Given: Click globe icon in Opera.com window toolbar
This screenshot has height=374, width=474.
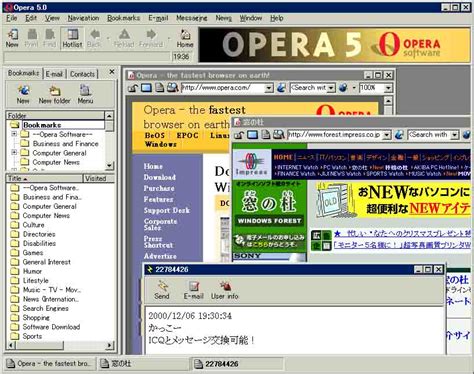Looking at the screenshot, I should (343, 88).
